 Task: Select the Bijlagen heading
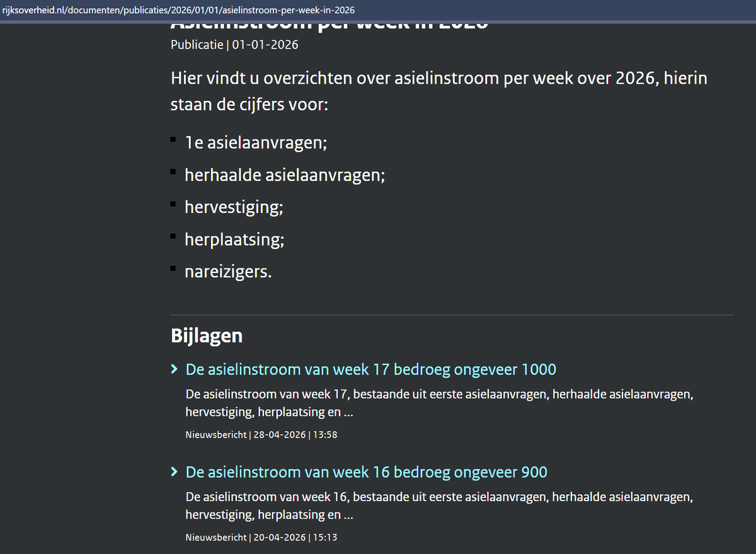pos(207,336)
